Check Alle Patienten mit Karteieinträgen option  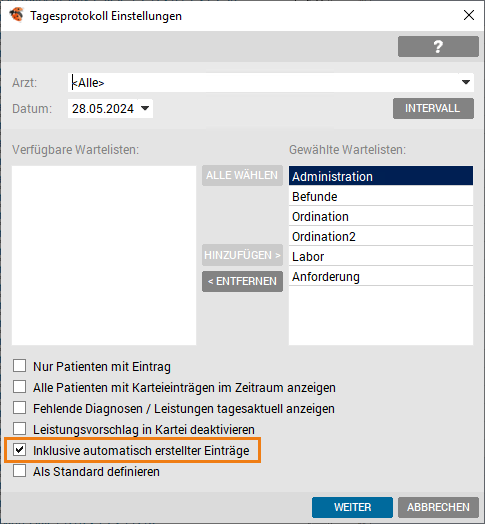19,387
